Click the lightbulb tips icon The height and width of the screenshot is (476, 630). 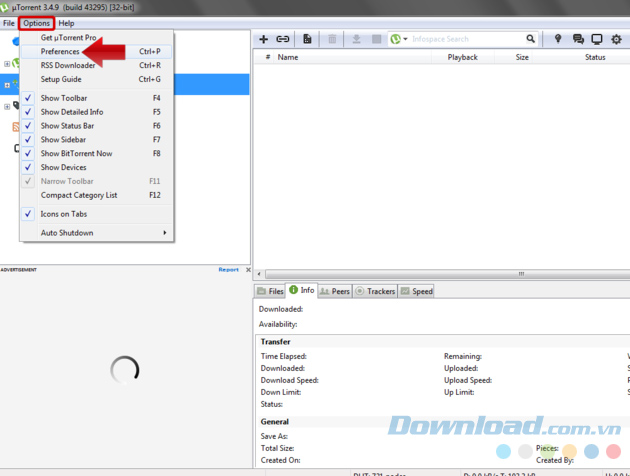tap(558, 39)
